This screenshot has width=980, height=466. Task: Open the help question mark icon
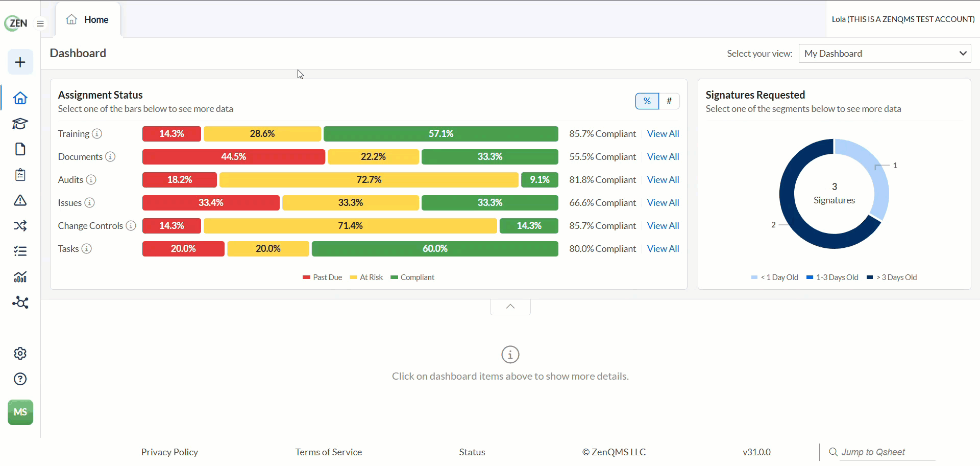[20, 379]
